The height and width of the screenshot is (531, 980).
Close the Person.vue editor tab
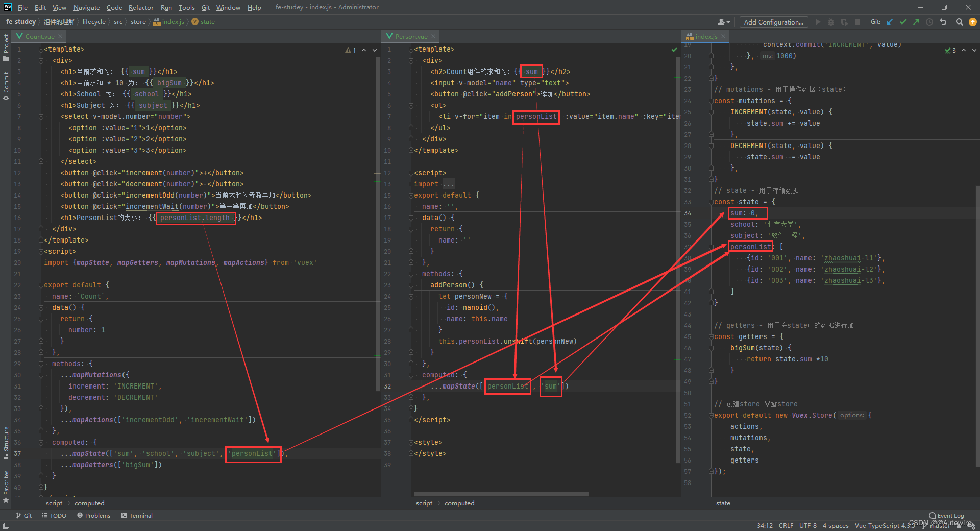(x=433, y=36)
